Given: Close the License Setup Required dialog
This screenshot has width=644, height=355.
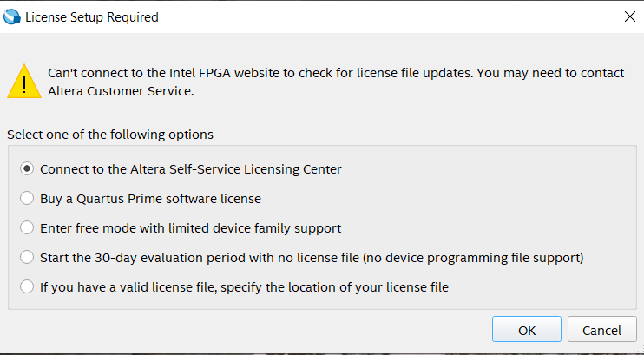Looking at the screenshot, I should tap(629, 16).
